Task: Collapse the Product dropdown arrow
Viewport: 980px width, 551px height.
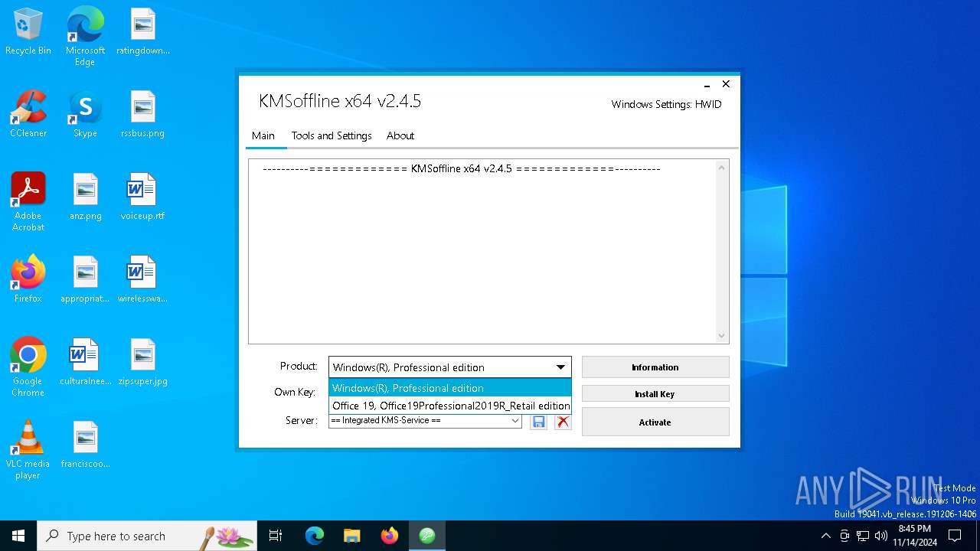Action: coord(560,367)
